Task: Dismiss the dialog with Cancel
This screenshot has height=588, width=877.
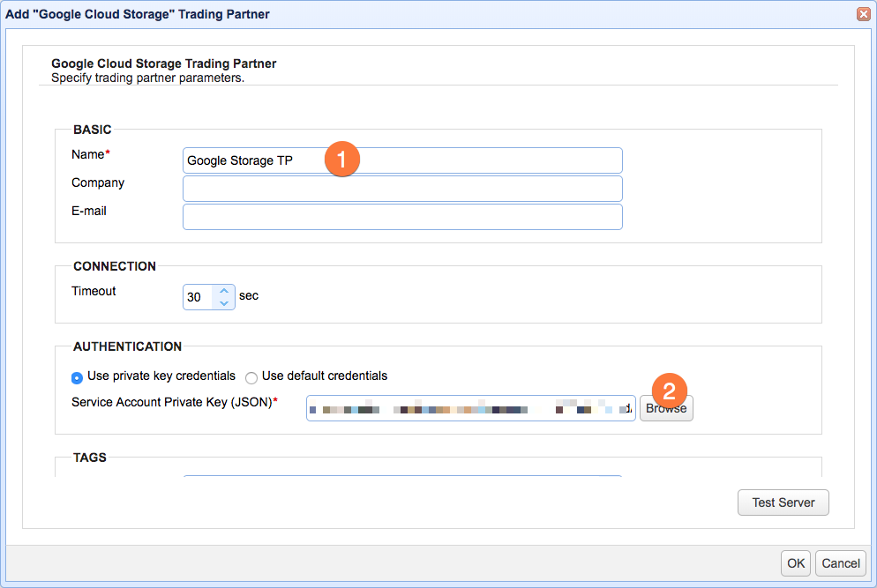Action: (x=840, y=562)
